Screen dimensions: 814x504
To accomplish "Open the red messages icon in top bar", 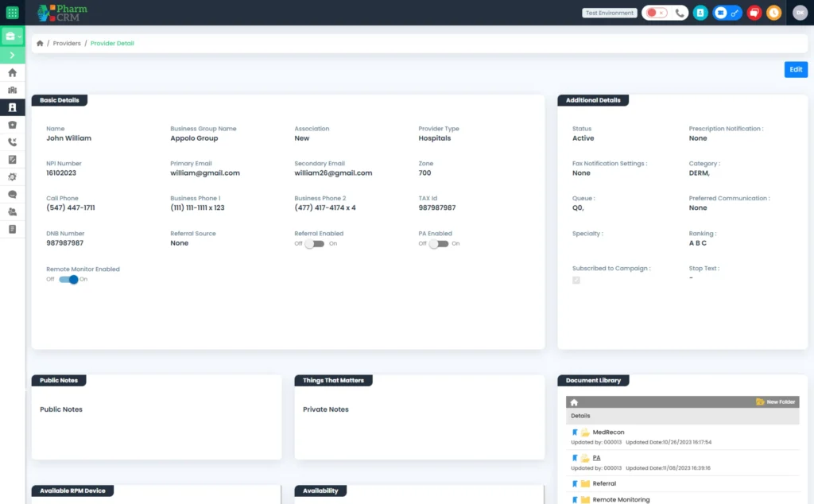I will pyautogui.click(x=754, y=13).
